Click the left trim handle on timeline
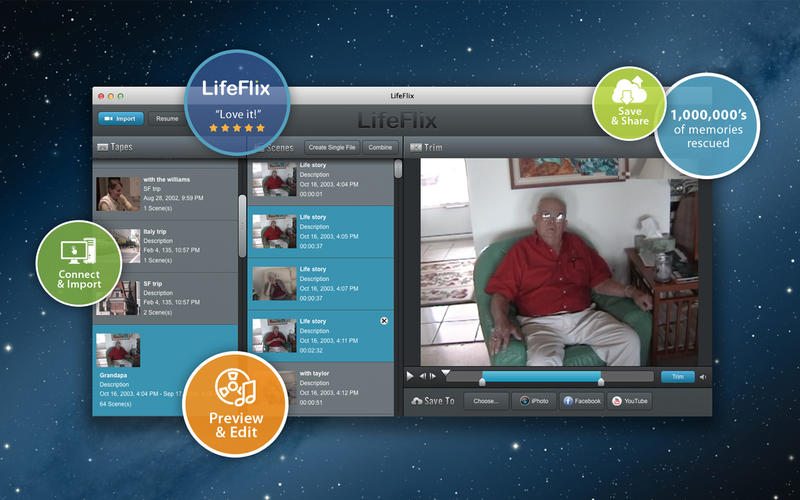 [482, 380]
